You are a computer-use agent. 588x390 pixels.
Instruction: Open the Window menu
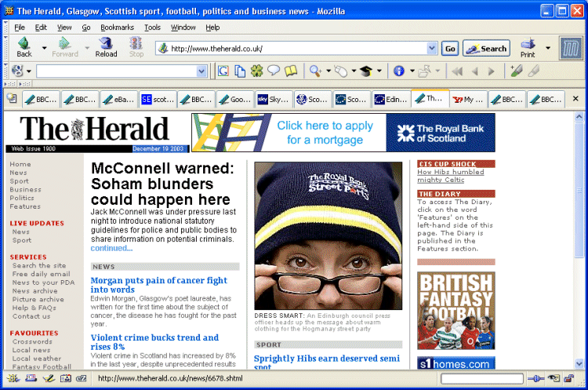click(x=183, y=27)
